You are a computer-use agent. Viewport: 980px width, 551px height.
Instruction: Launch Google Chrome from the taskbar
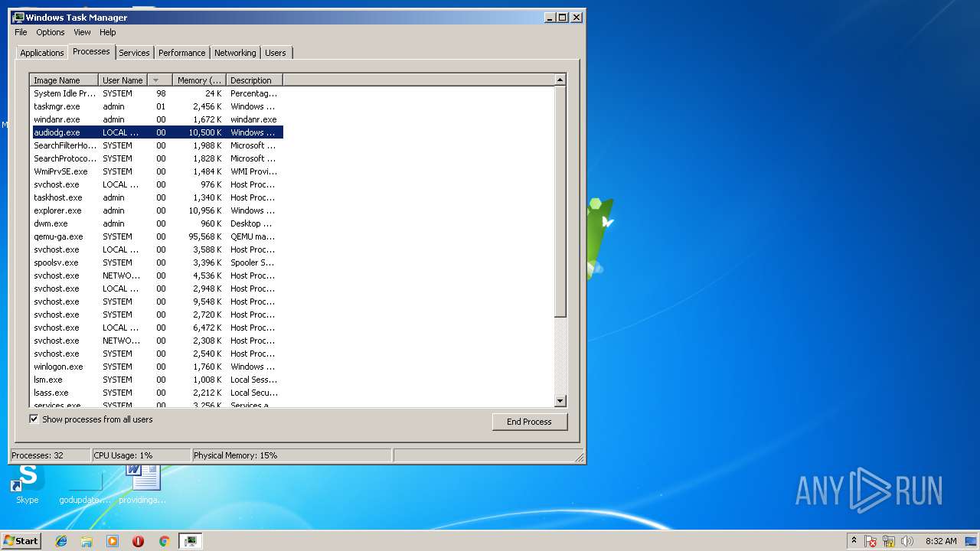[x=164, y=541]
